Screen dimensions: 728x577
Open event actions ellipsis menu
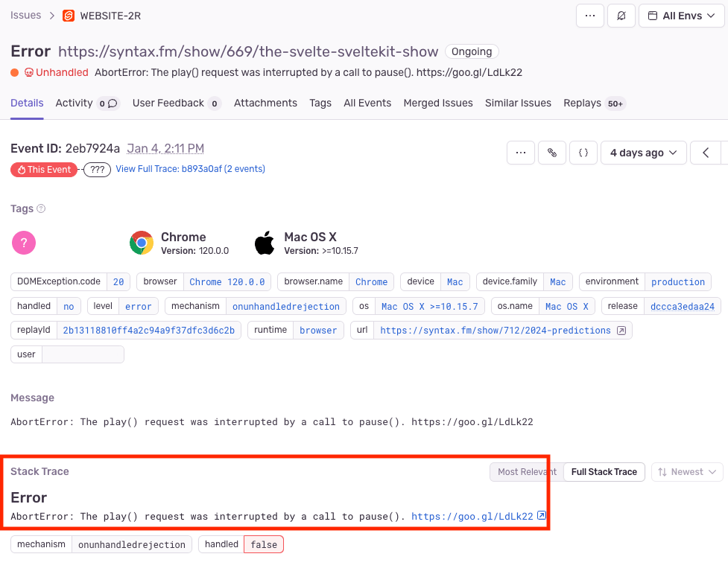[x=521, y=153]
